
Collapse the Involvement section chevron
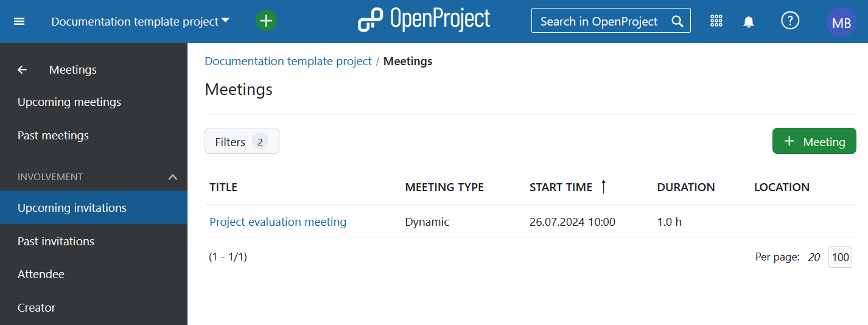click(x=173, y=177)
